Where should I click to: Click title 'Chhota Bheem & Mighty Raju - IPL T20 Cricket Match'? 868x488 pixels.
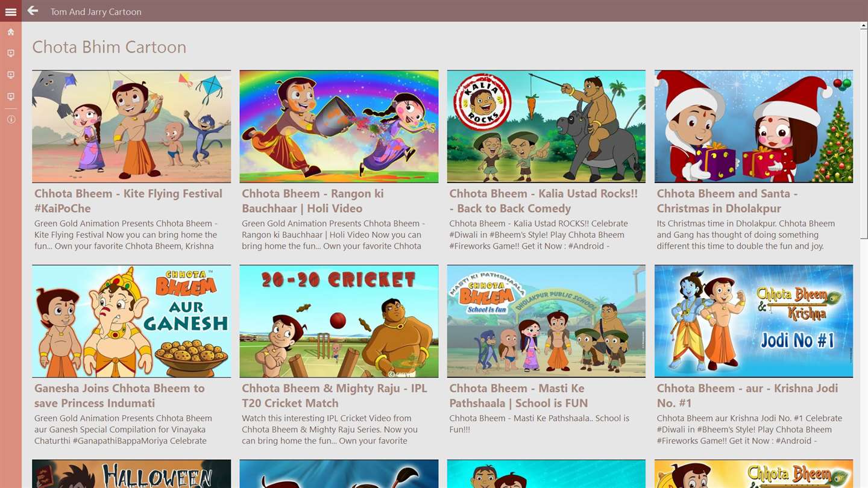point(335,396)
